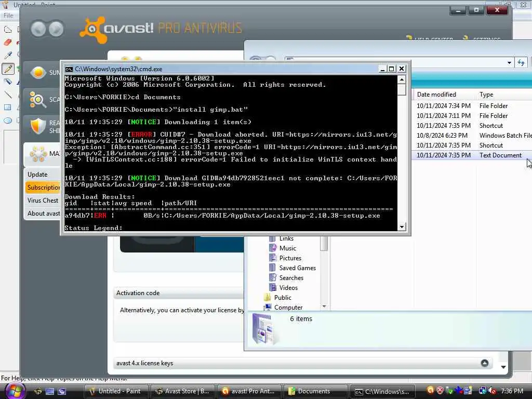Click the Explorer Refresh button

(521, 63)
